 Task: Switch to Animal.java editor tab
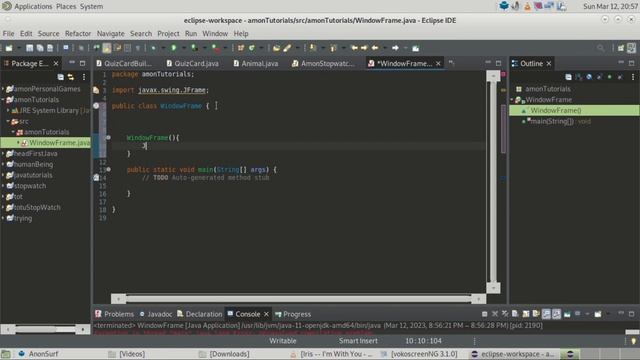pos(256,63)
